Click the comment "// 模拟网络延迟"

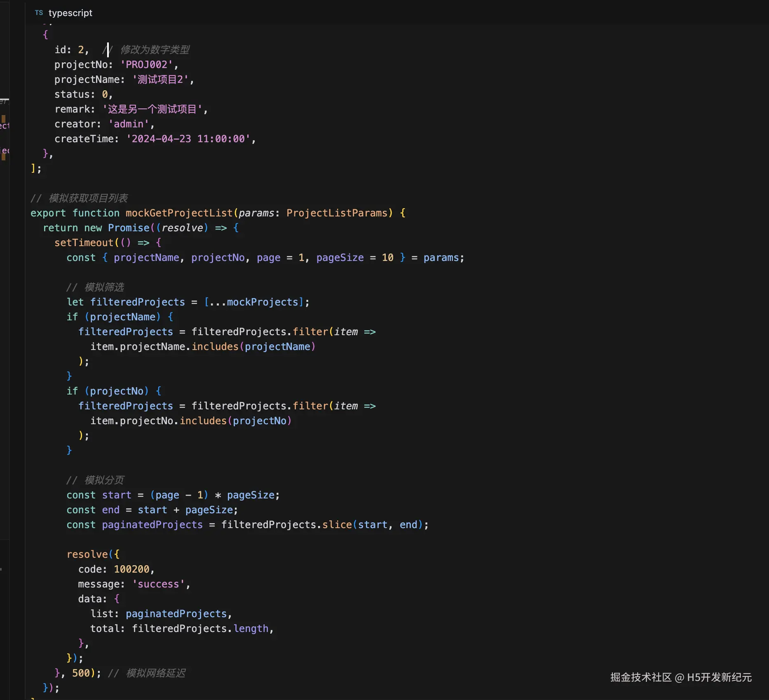[147, 673]
